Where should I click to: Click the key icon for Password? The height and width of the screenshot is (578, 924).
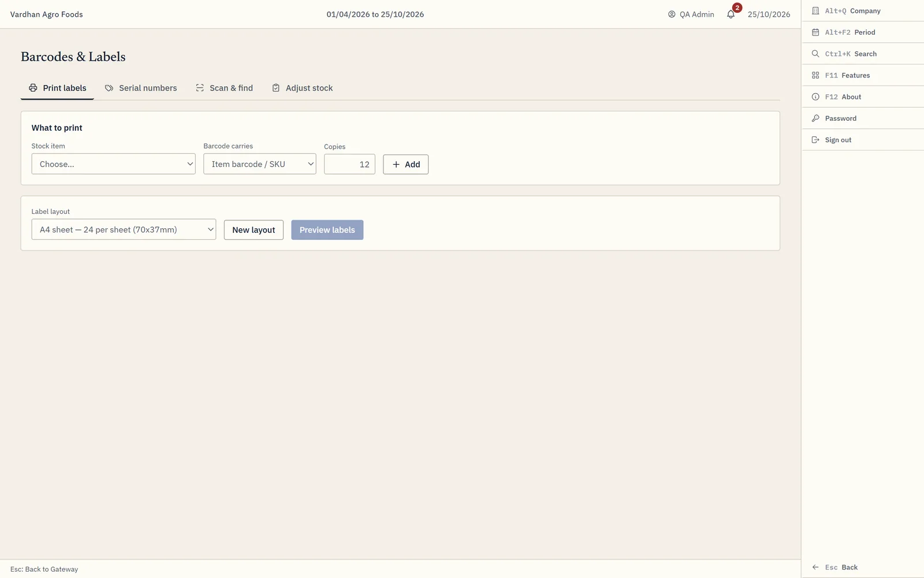pyautogui.click(x=815, y=118)
